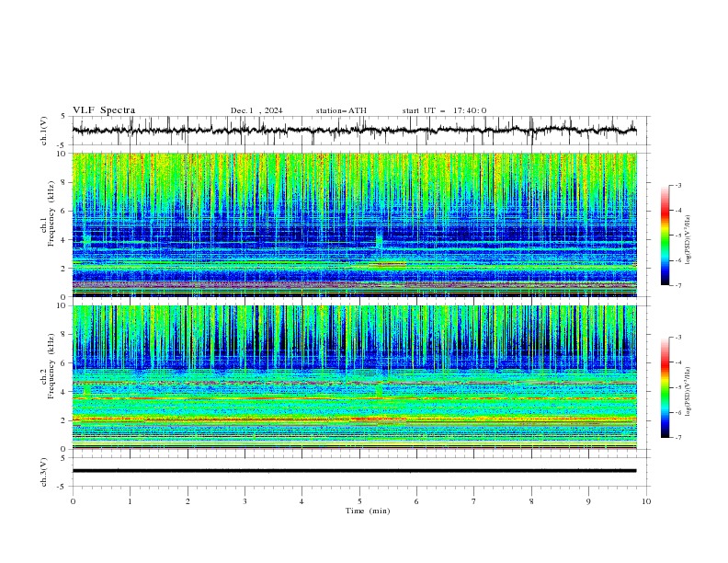Click the x-axis tick label "5" under ch.3

click(x=359, y=501)
